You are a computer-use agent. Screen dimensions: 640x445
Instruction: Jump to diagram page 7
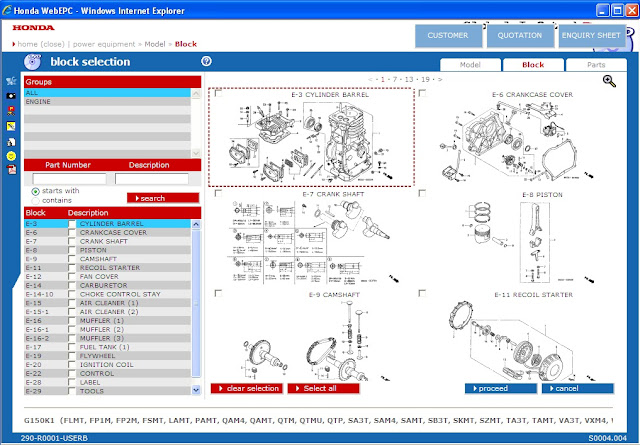pos(395,79)
